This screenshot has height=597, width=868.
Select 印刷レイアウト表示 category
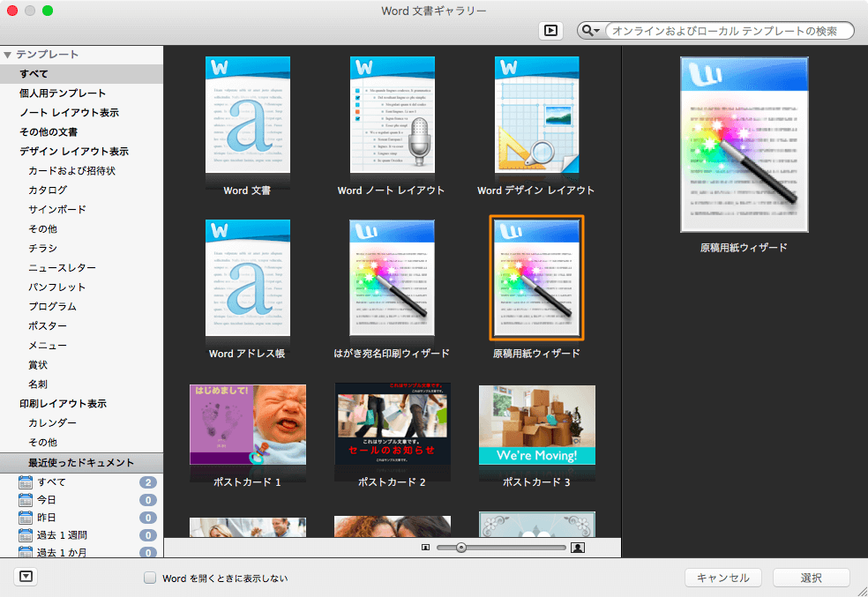pyautogui.click(x=81, y=403)
